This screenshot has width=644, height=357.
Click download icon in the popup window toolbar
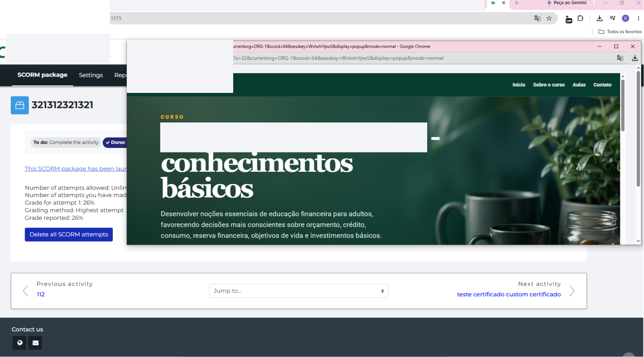(635, 58)
